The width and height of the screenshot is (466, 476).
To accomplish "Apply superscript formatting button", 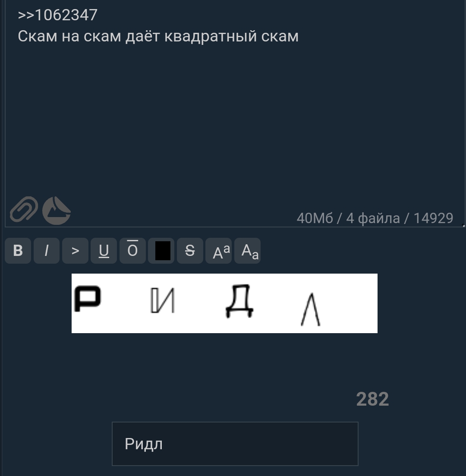I will (x=219, y=250).
